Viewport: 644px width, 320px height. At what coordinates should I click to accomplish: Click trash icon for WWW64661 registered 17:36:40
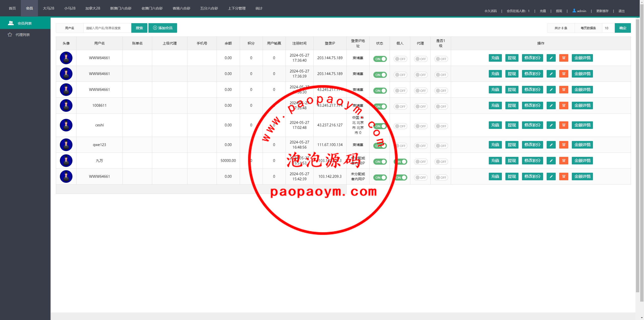[564, 58]
